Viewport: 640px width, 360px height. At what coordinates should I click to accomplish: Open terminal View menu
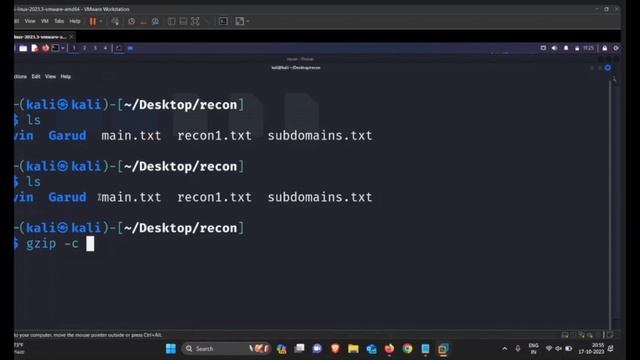coord(50,76)
